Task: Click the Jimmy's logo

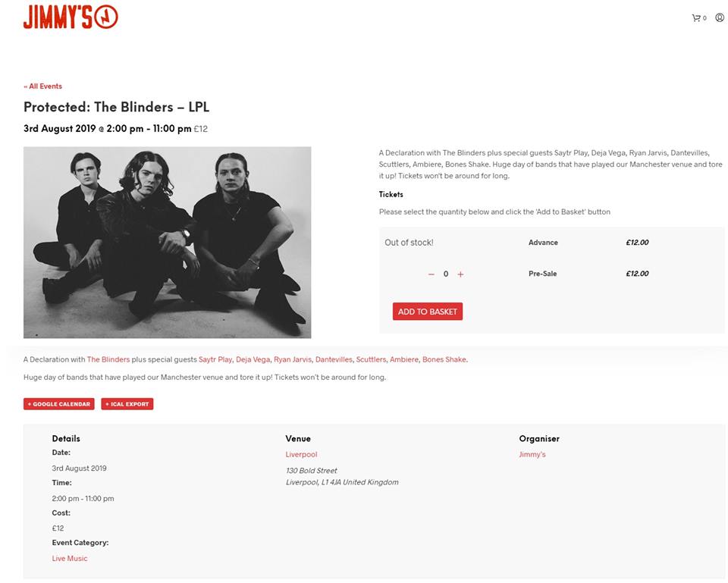Action: click(x=71, y=17)
